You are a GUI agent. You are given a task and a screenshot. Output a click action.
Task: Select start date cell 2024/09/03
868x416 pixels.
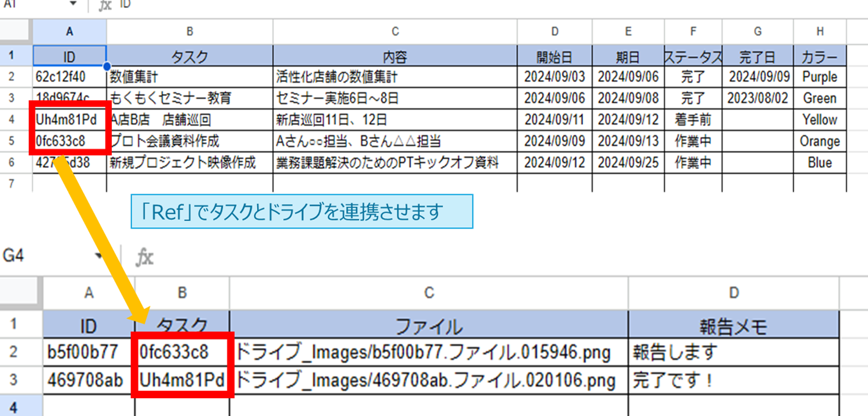pos(554,77)
